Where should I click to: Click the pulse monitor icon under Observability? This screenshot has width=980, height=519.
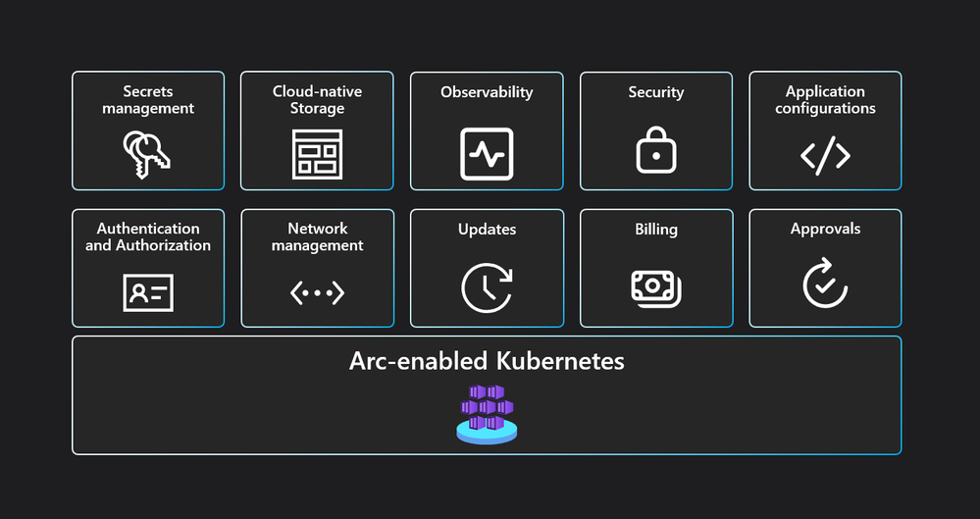coord(487,154)
